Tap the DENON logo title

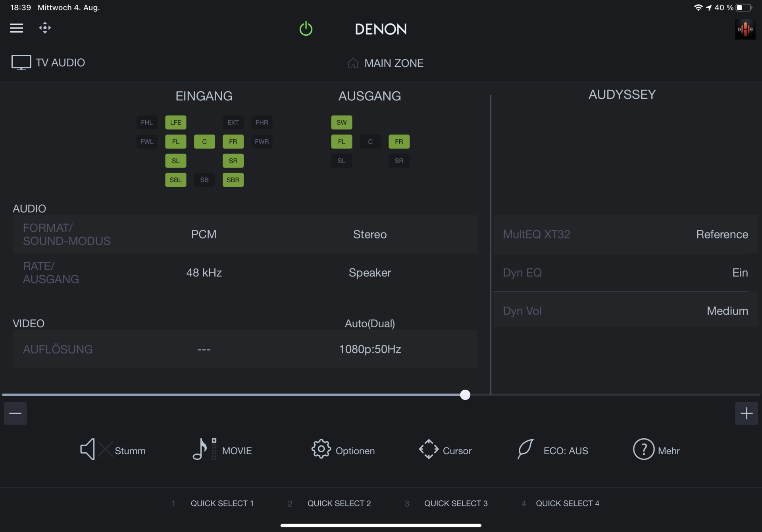(381, 29)
